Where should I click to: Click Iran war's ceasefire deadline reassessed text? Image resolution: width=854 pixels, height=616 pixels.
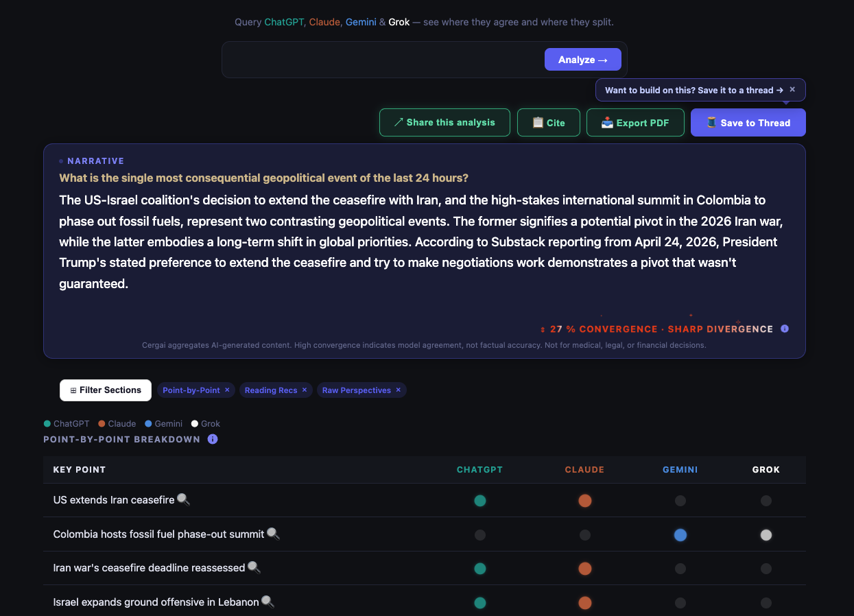(149, 568)
